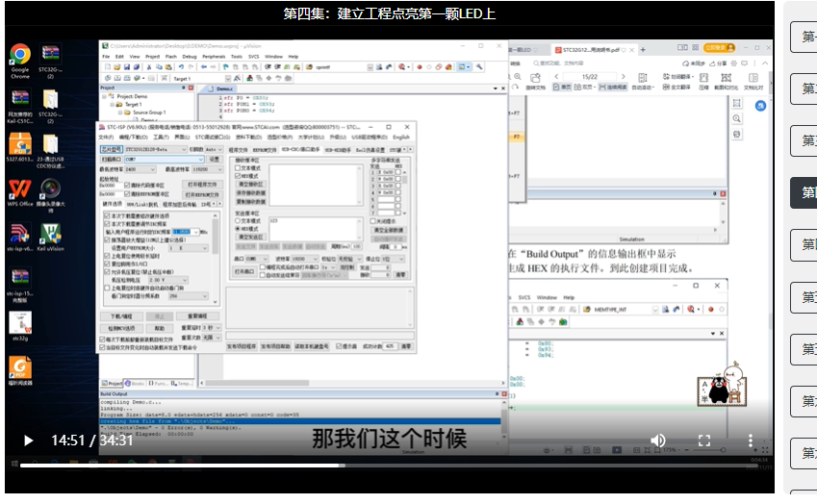Toggle reload target file before download checkbox

click(102, 339)
